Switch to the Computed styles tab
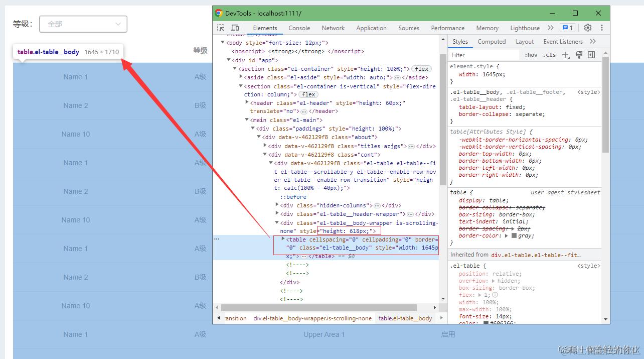This screenshot has width=644, height=359. tap(492, 42)
